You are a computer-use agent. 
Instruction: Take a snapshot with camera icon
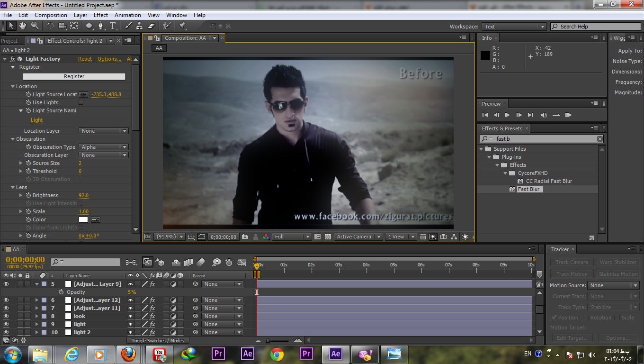245,237
